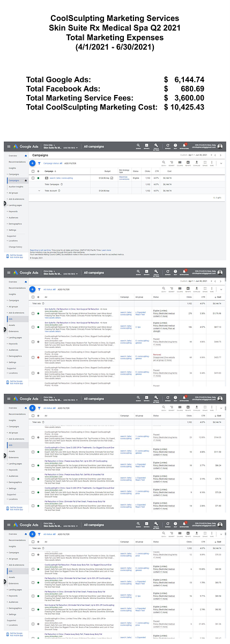Select the search | beta | coolsculpting campaign row checkbox
This screenshot has height=644, width=230.
coord(33,178)
